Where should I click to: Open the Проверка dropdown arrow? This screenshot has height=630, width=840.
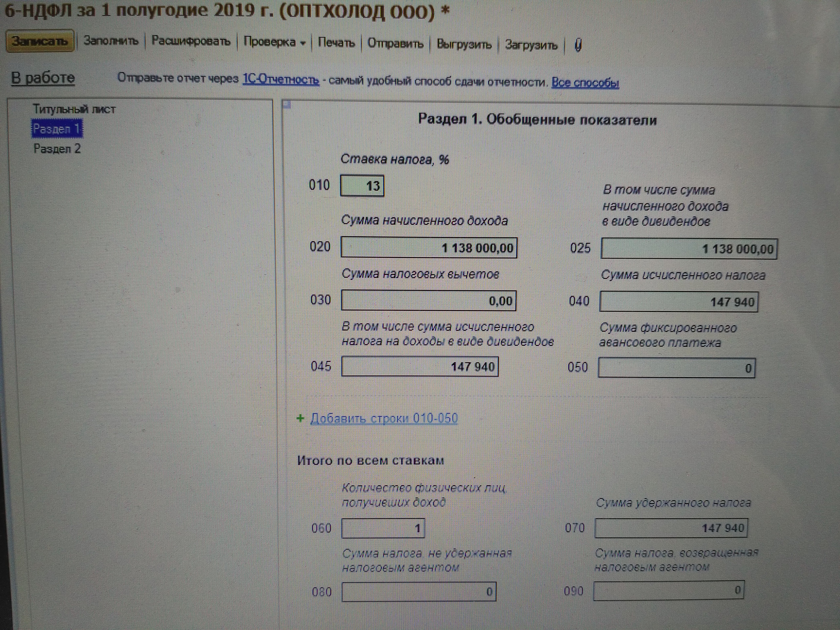303,43
